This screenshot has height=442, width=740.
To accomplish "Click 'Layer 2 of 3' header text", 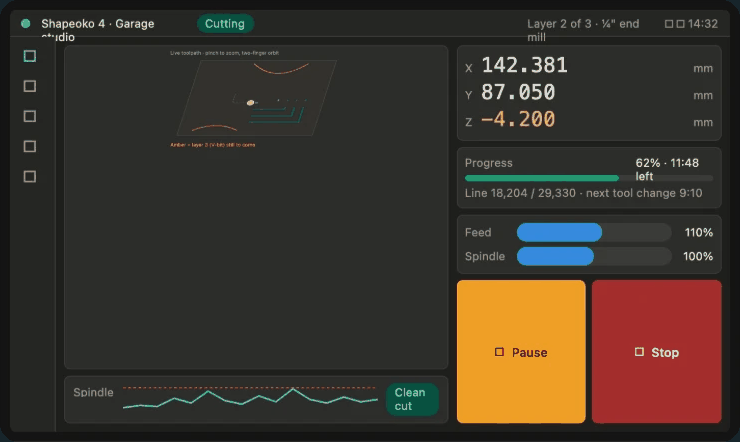I will tap(559, 24).
